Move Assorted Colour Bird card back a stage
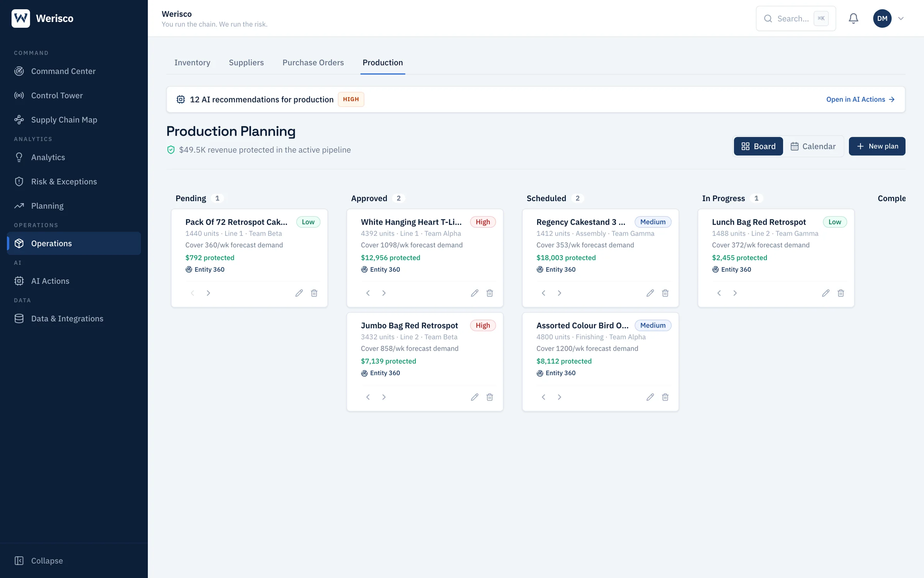Image resolution: width=924 pixels, height=578 pixels. [x=544, y=397]
